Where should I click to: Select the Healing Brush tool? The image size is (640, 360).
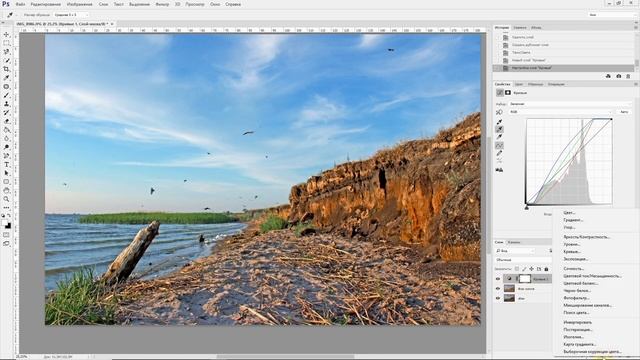coord(6,87)
